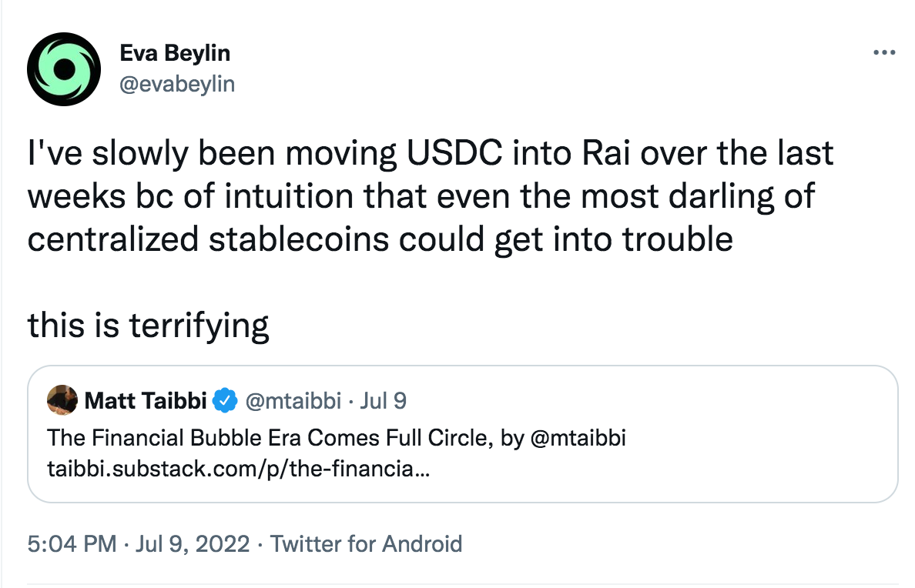The image size is (915, 588).
Task: Click the Jul 9 timestamp on the quoted tweet
Action: click(384, 400)
